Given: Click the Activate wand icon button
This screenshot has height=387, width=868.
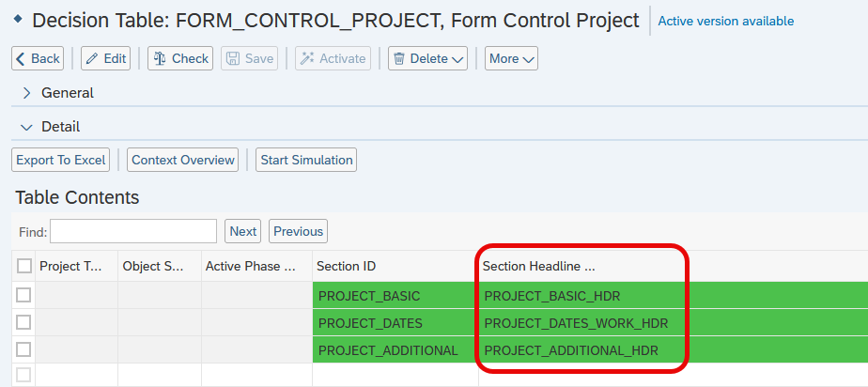Looking at the screenshot, I should tap(306, 58).
